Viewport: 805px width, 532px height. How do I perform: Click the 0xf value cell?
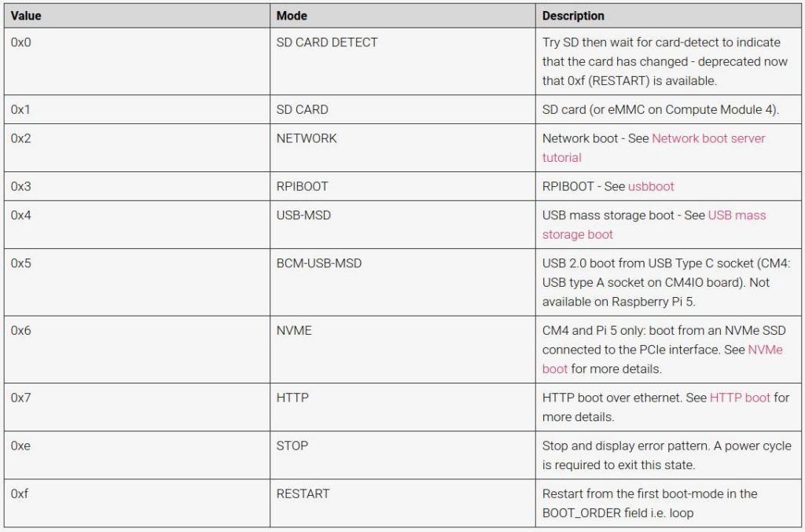pos(137,503)
